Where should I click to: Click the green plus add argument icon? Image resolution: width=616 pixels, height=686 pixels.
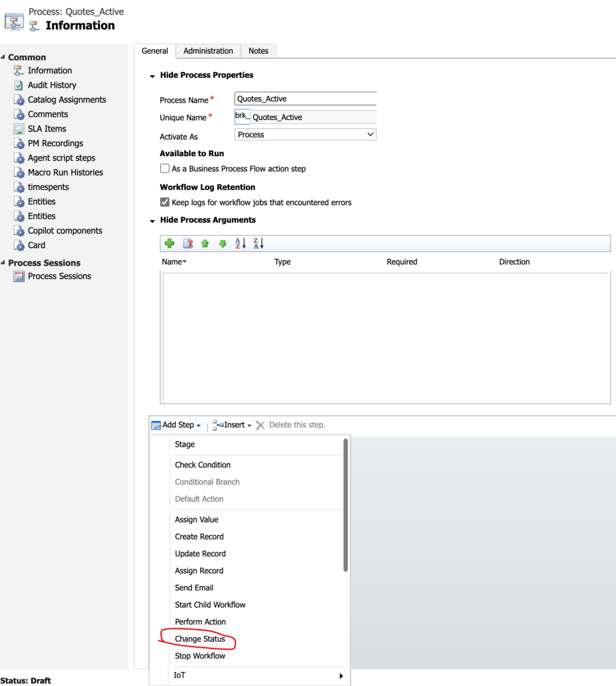click(x=170, y=244)
